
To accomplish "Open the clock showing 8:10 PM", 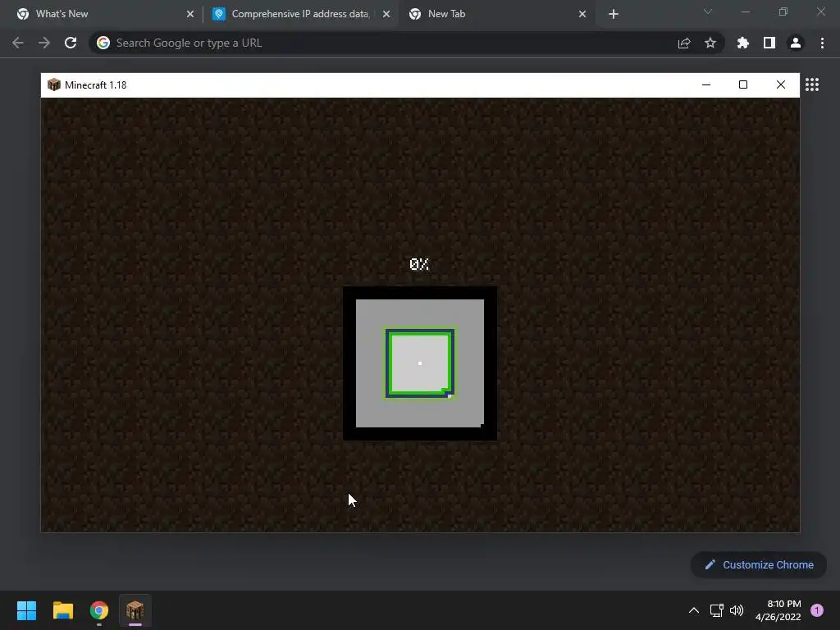I will coord(778,610).
